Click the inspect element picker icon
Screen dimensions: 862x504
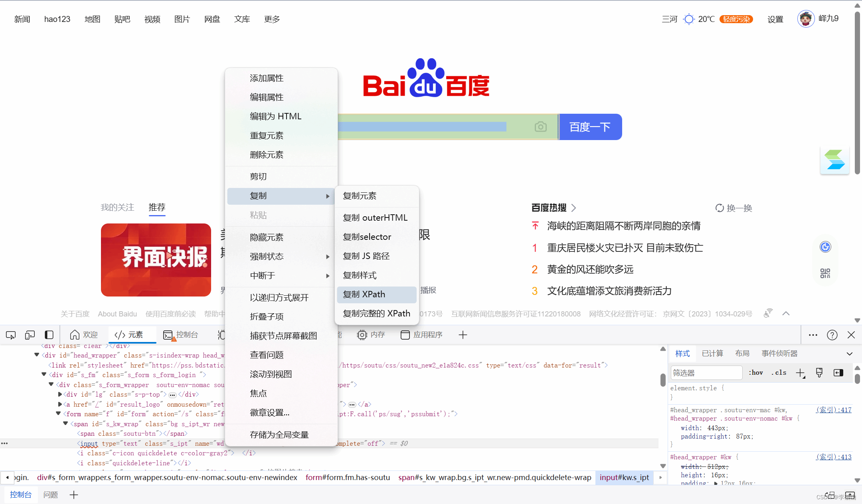coord(11,335)
